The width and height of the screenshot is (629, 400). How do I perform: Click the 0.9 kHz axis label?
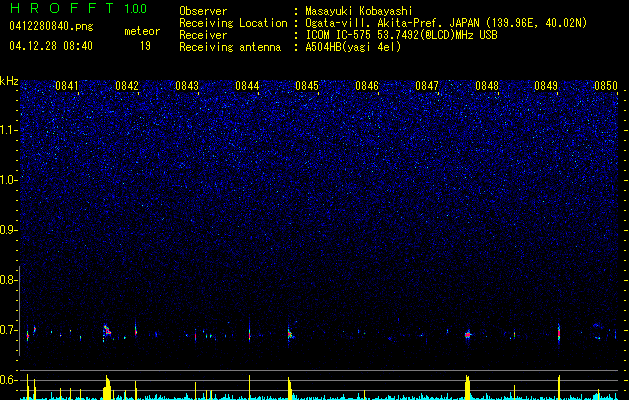[x=8, y=230]
